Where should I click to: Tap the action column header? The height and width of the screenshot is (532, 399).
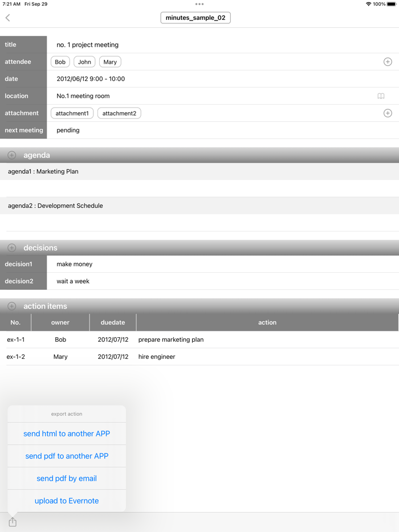click(267, 322)
